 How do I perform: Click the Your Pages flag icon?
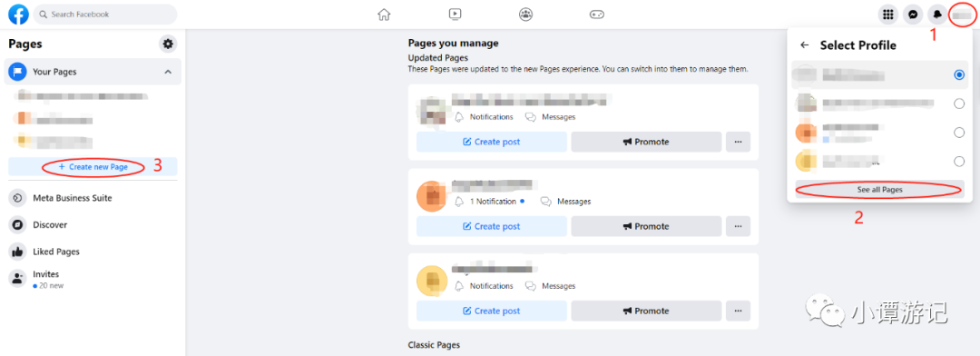click(x=17, y=72)
